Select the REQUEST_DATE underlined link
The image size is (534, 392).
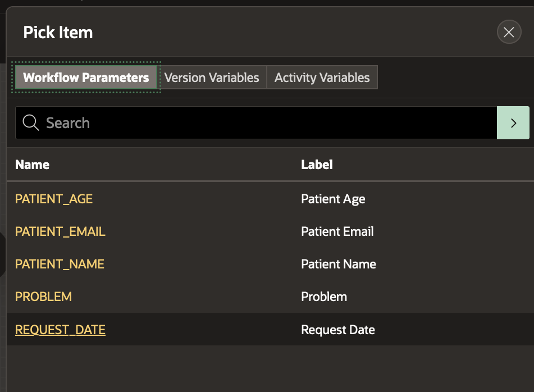60,330
